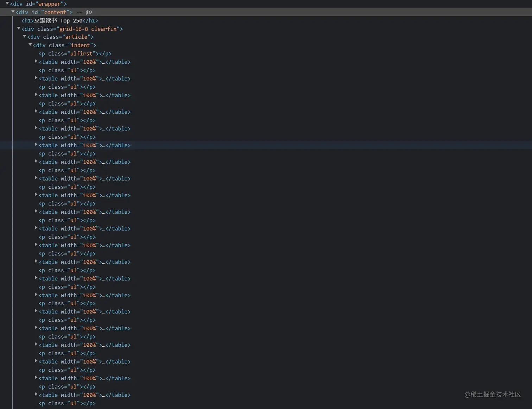Select the div id="wrapper" element text
This screenshot has height=409, width=532.
point(38,4)
